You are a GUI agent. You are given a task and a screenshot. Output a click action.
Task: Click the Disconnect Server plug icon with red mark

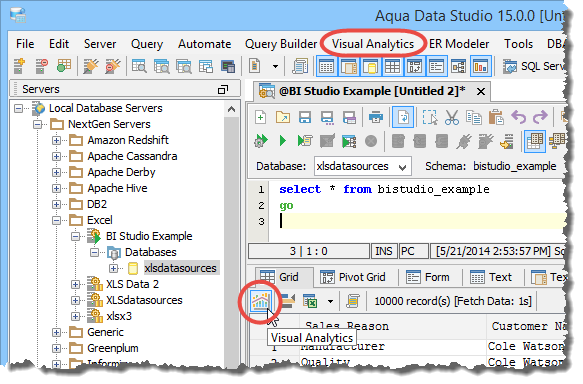point(113,66)
